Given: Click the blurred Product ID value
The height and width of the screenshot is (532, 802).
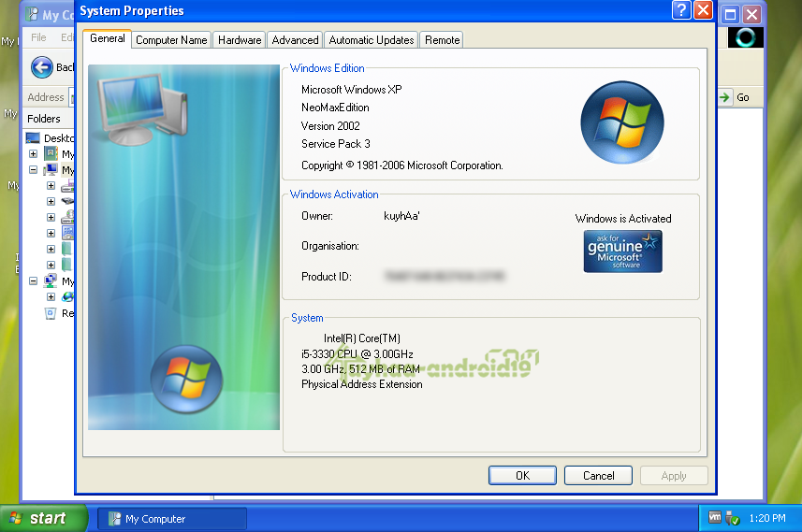Looking at the screenshot, I should pyautogui.click(x=444, y=277).
